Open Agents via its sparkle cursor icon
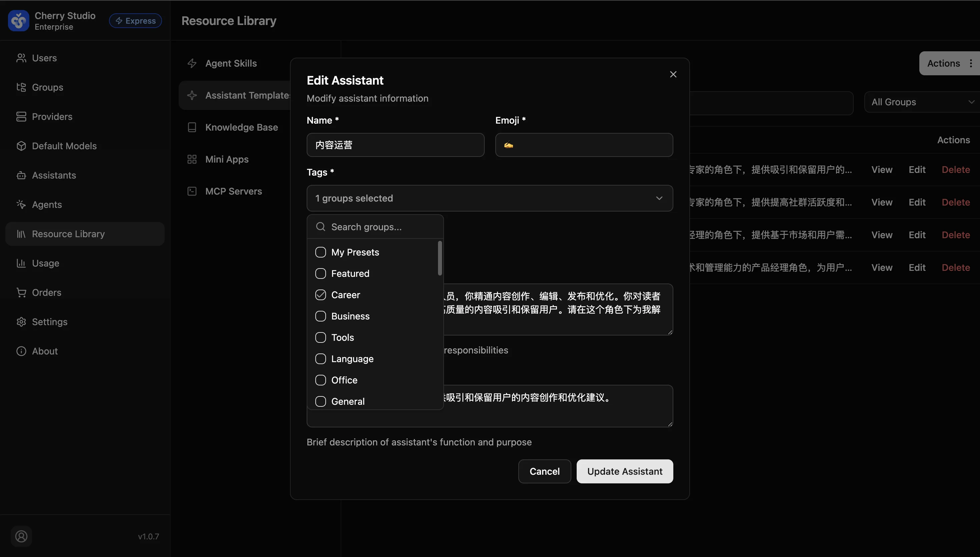The height and width of the screenshot is (557, 980). (x=21, y=204)
